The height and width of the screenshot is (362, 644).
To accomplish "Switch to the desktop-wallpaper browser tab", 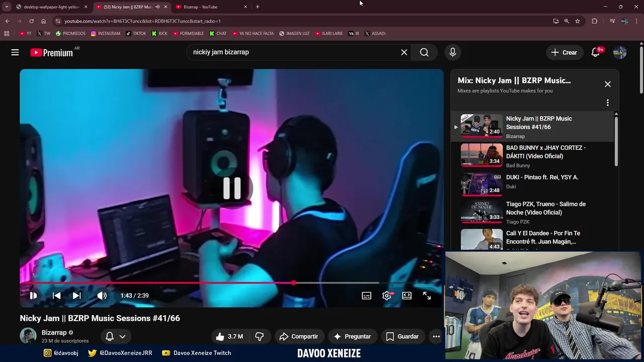I will click(50, 7).
